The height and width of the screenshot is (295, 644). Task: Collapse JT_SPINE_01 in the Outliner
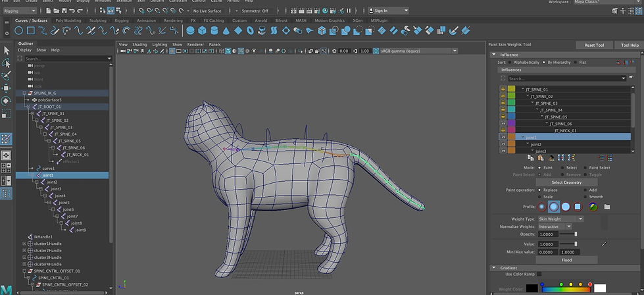tap(32, 113)
